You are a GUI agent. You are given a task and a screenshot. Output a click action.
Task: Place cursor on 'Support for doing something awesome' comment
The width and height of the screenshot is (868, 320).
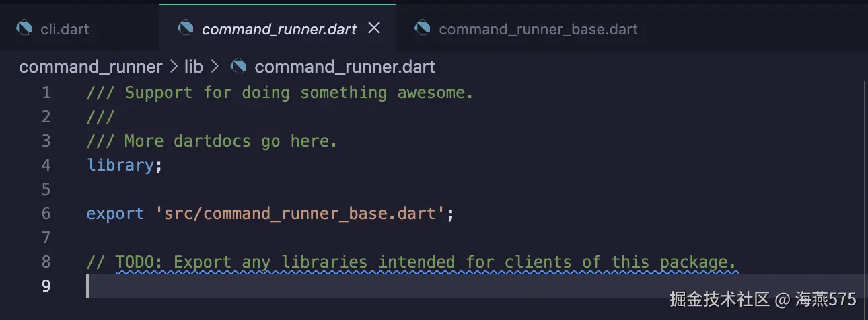280,93
